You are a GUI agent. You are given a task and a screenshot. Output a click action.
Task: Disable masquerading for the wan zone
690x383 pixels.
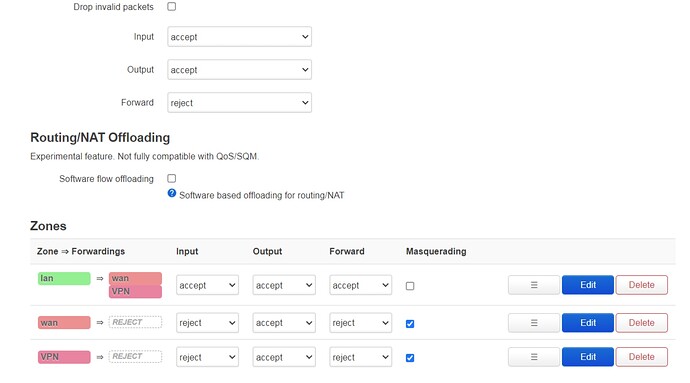(x=410, y=324)
